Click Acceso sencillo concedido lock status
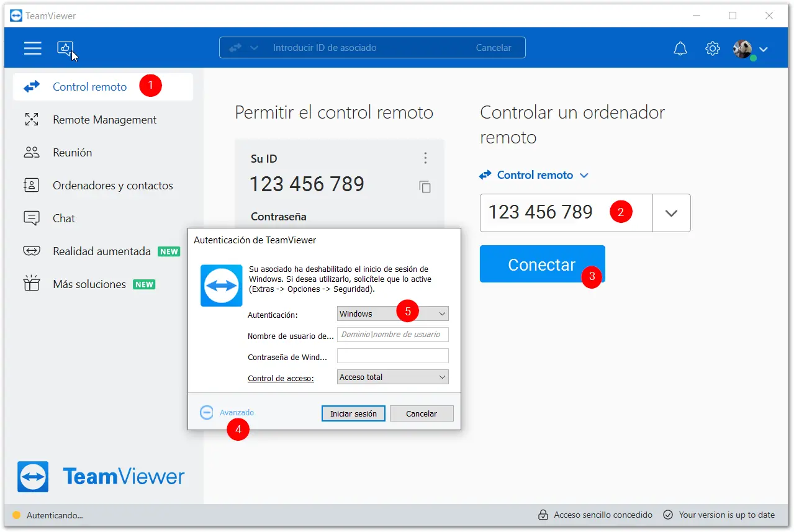794x532 pixels. point(595,515)
